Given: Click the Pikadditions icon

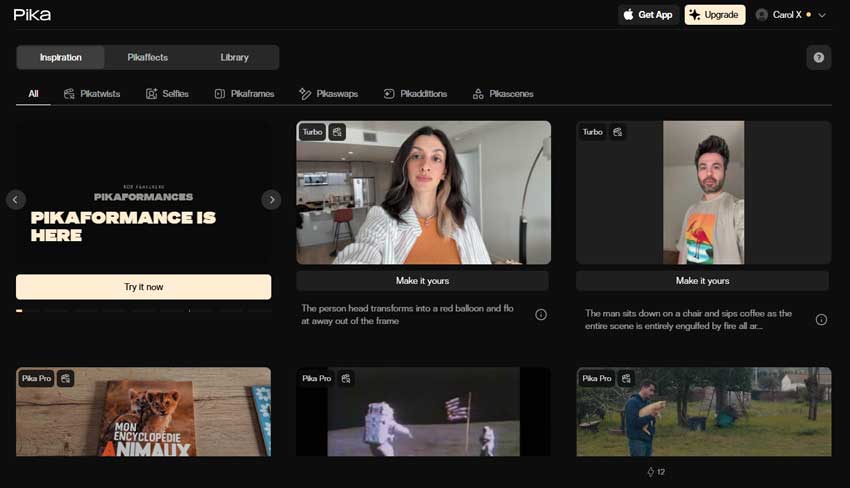Looking at the screenshot, I should pyautogui.click(x=389, y=94).
